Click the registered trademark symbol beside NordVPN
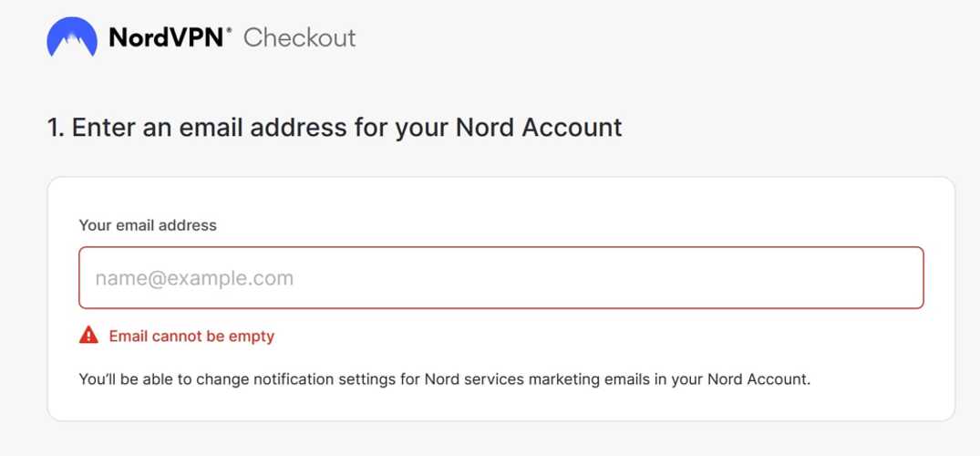The image size is (980, 456). pyautogui.click(x=229, y=29)
